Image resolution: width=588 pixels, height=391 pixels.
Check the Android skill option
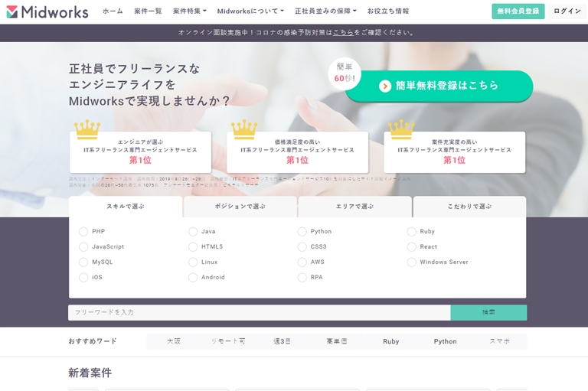[193, 278]
